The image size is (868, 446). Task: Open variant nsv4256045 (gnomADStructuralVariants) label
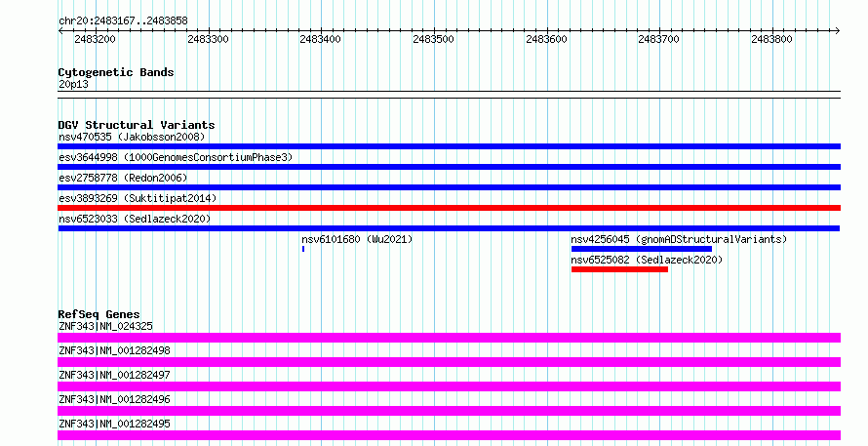(679, 239)
